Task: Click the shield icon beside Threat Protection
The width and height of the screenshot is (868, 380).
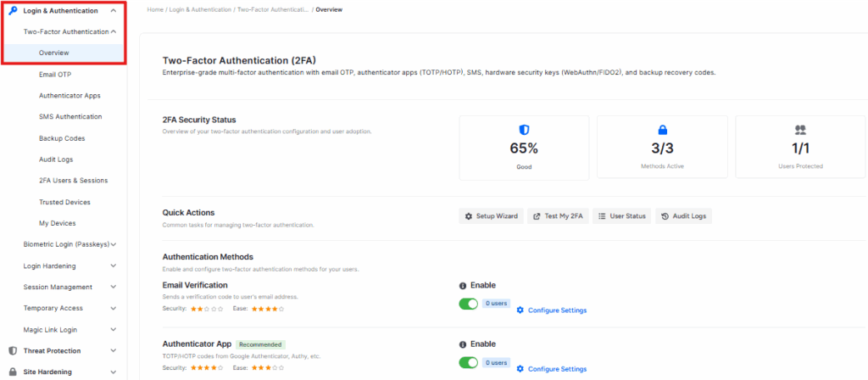Action: coord(13,350)
